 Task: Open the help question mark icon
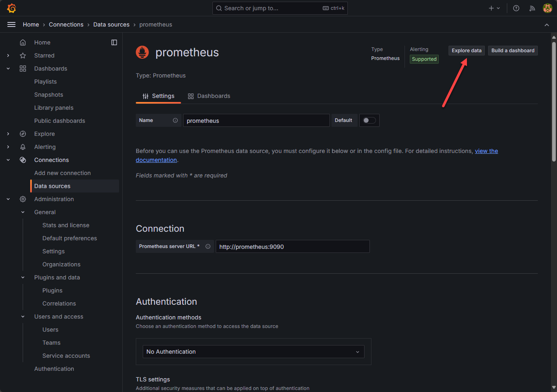point(516,8)
